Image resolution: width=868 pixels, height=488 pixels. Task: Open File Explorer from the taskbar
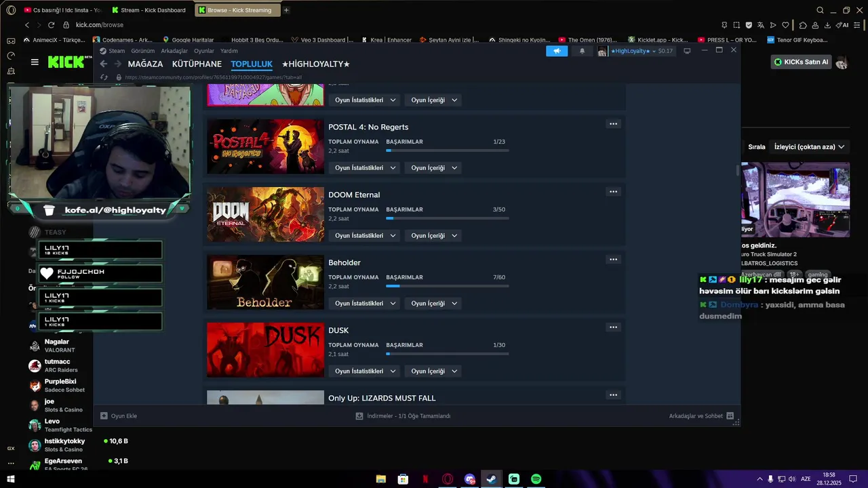(380, 479)
